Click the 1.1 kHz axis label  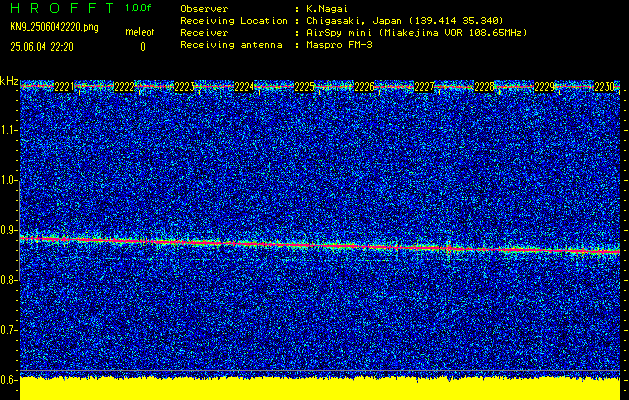tap(9, 130)
